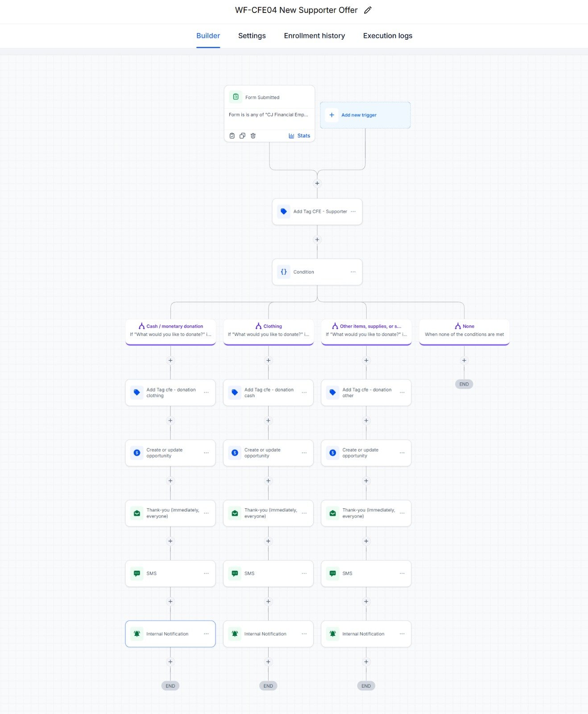Switch to the Settings tab
Image resolution: width=588 pixels, height=714 pixels.
click(252, 36)
